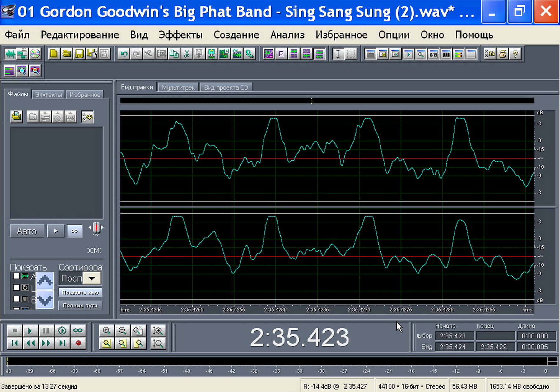Save file with floppy disk icon
Screen dimensions: 560x392
[79, 54]
